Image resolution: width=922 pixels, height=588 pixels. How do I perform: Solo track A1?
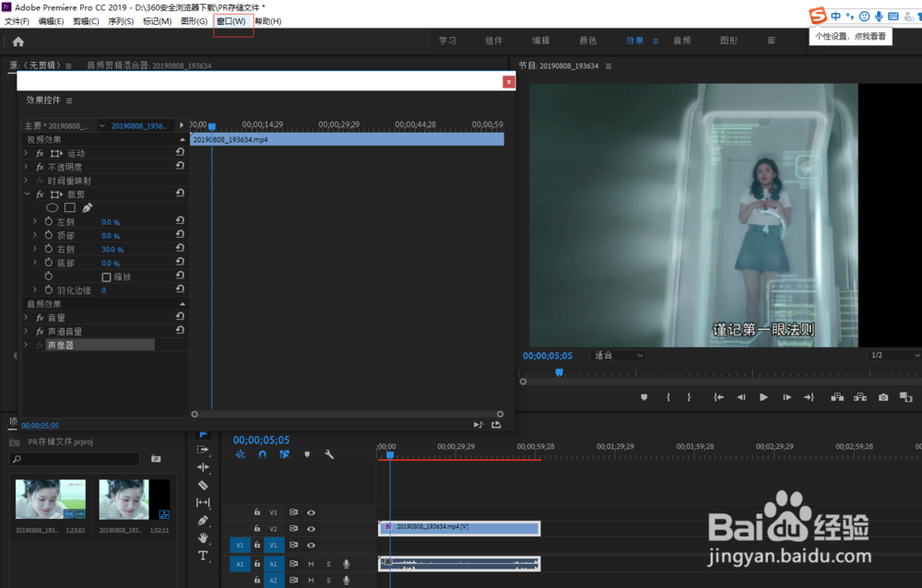click(x=329, y=564)
